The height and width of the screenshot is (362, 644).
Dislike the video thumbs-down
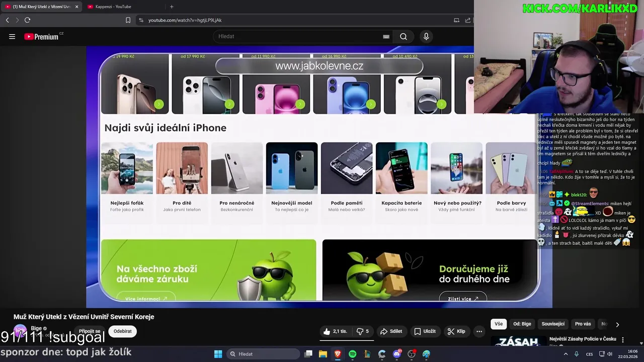tap(363, 331)
